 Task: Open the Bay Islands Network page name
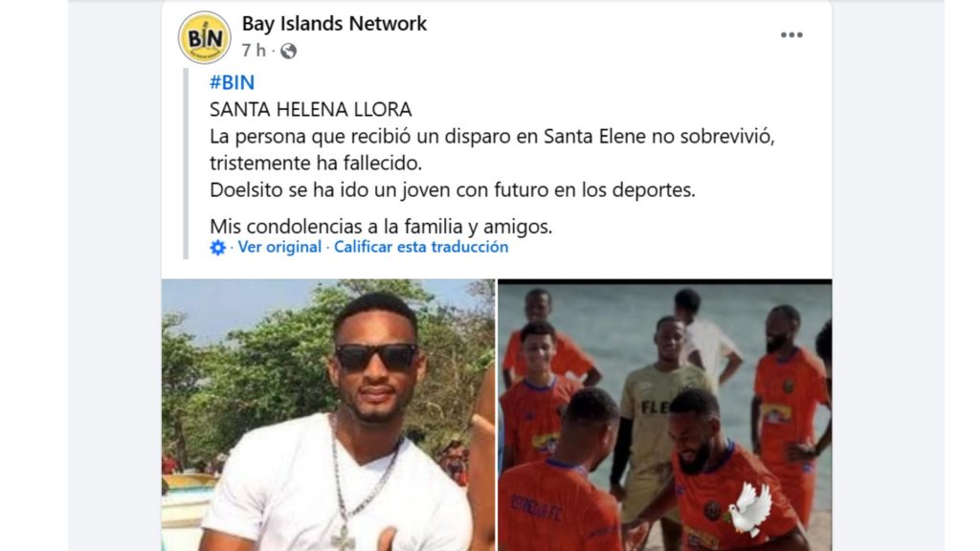[334, 24]
